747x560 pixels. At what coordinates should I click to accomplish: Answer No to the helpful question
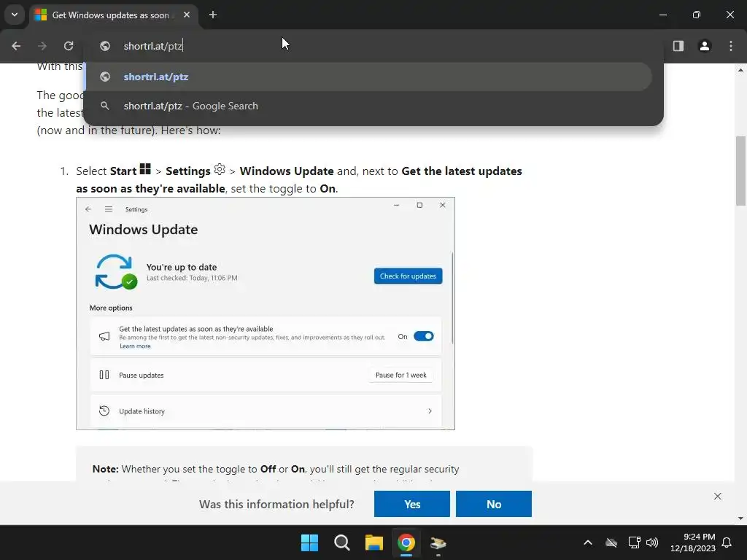494,504
